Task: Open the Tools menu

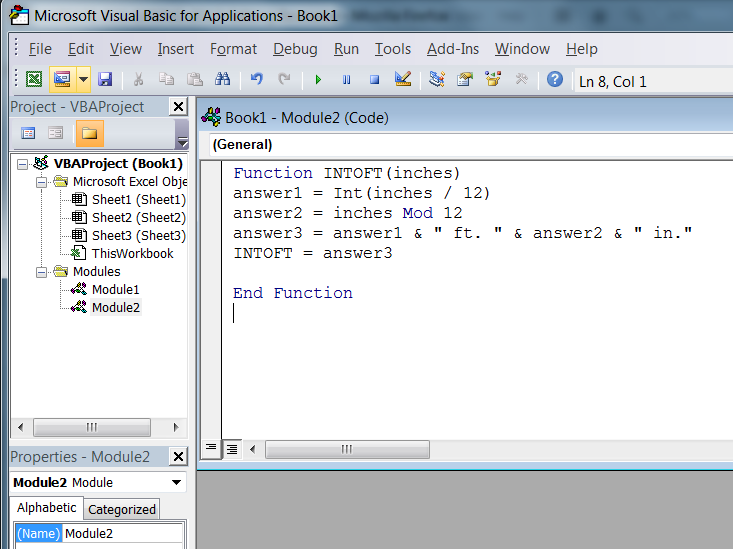Action: coord(393,49)
